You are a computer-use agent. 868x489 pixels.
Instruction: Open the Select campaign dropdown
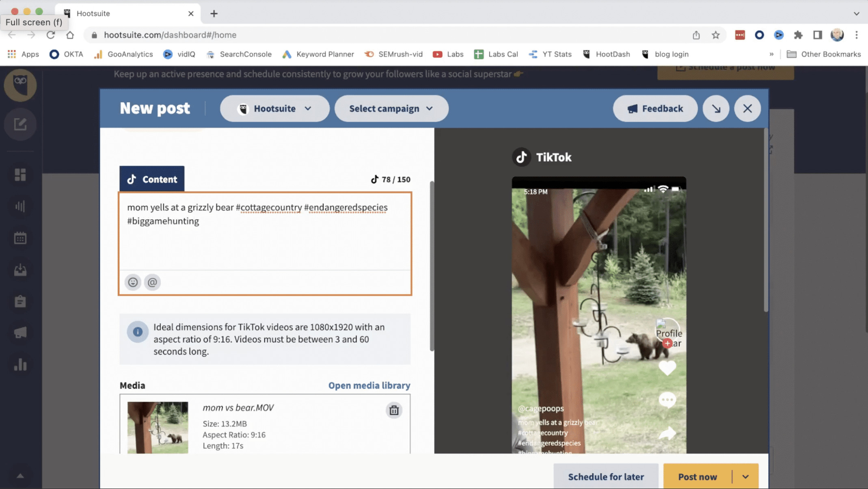click(391, 108)
